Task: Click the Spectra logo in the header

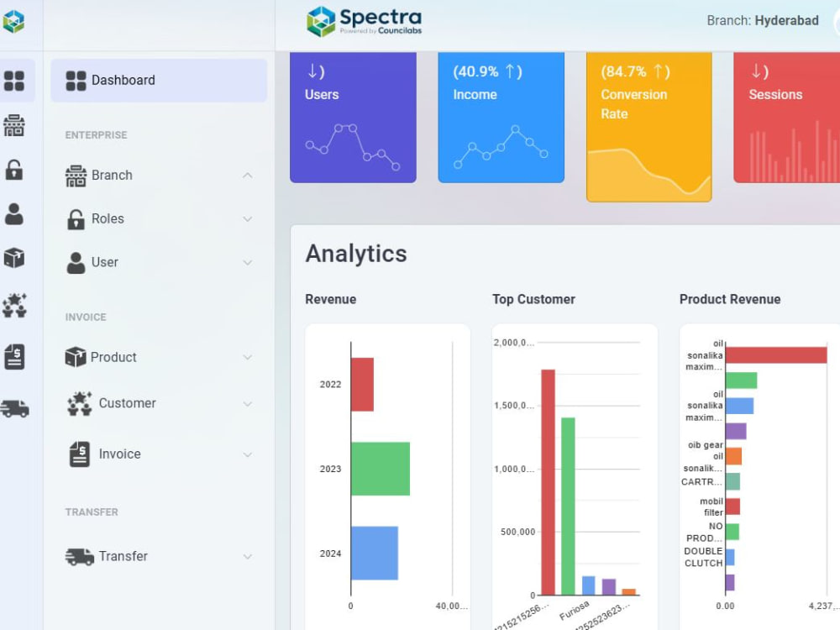Action: [x=364, y=20]
